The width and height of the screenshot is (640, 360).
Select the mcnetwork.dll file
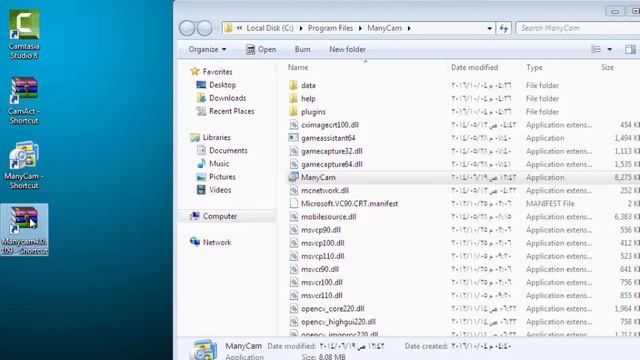pyautogui.click(x=325, y=191)
